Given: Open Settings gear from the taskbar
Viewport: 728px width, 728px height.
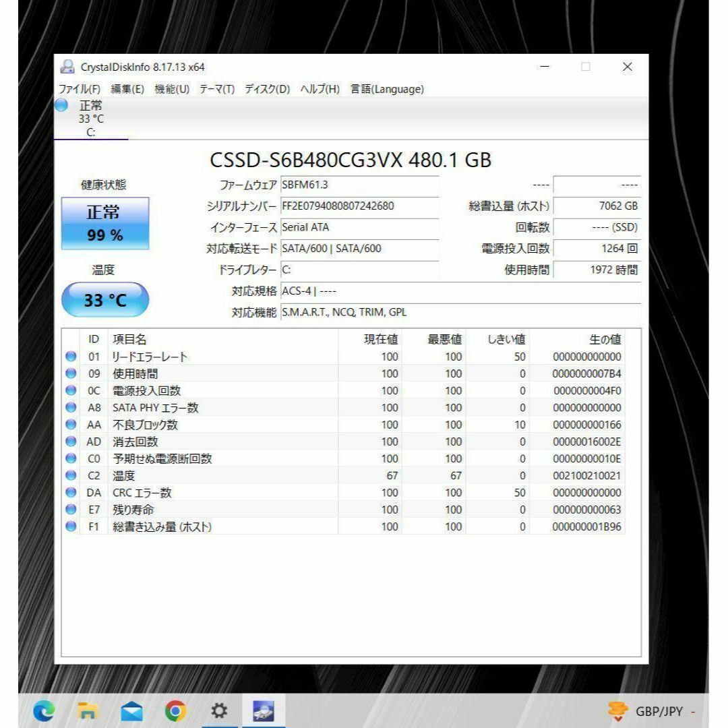Looking at the screenshot, I should coord(219,711).
